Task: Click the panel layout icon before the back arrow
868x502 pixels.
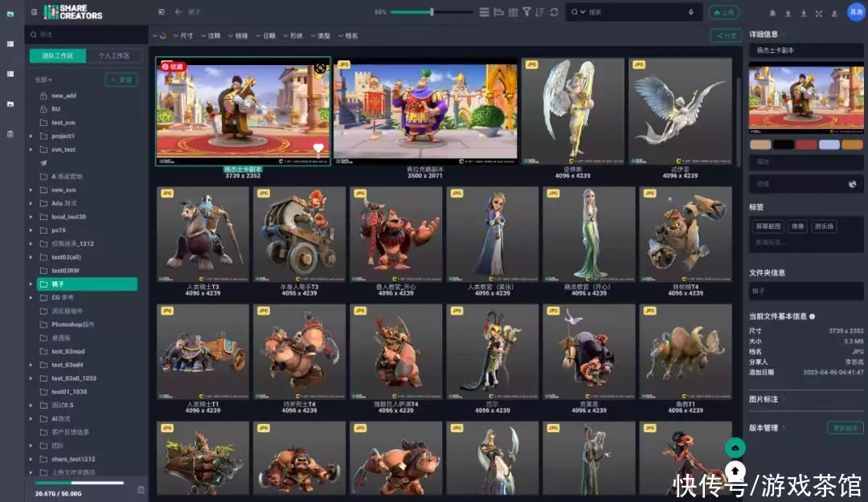Action: pos(162,11)
